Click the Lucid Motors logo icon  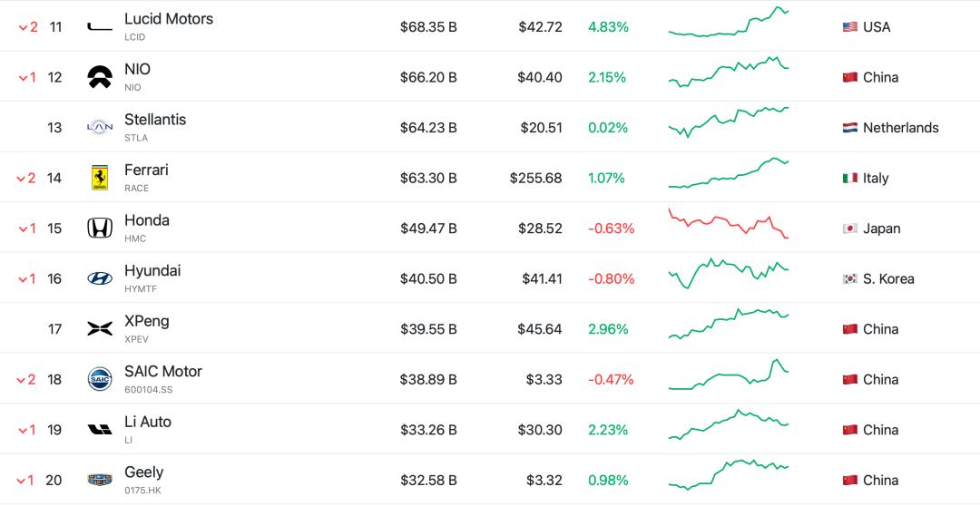point(100,27)
